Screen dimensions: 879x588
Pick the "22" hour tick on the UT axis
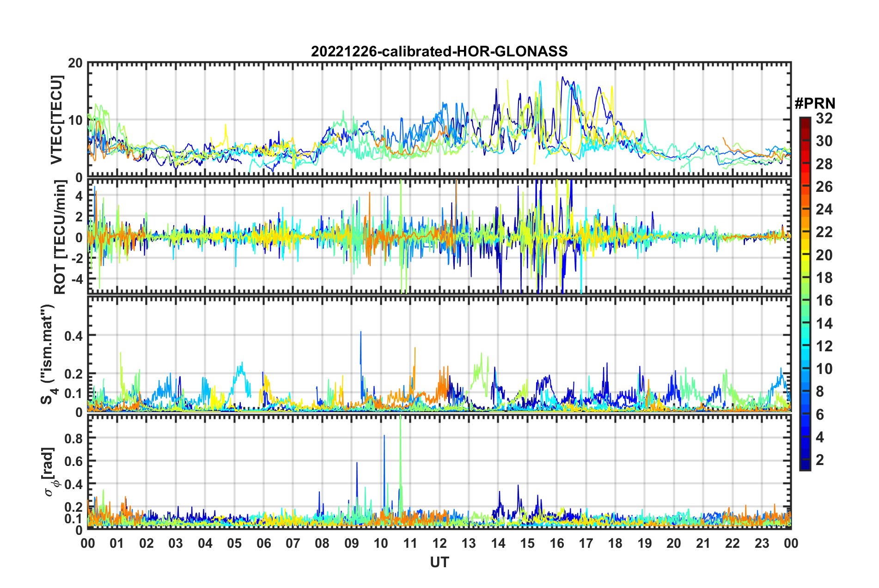pos(732,543)
